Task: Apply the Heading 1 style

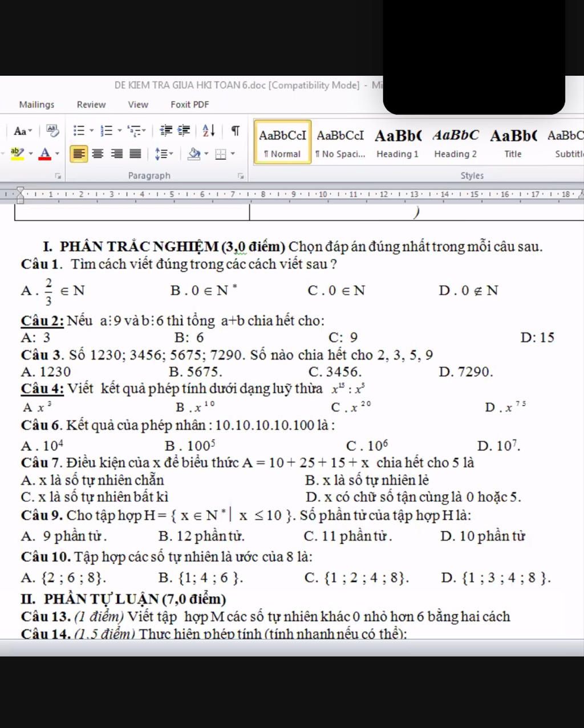Action: (398, 142)
